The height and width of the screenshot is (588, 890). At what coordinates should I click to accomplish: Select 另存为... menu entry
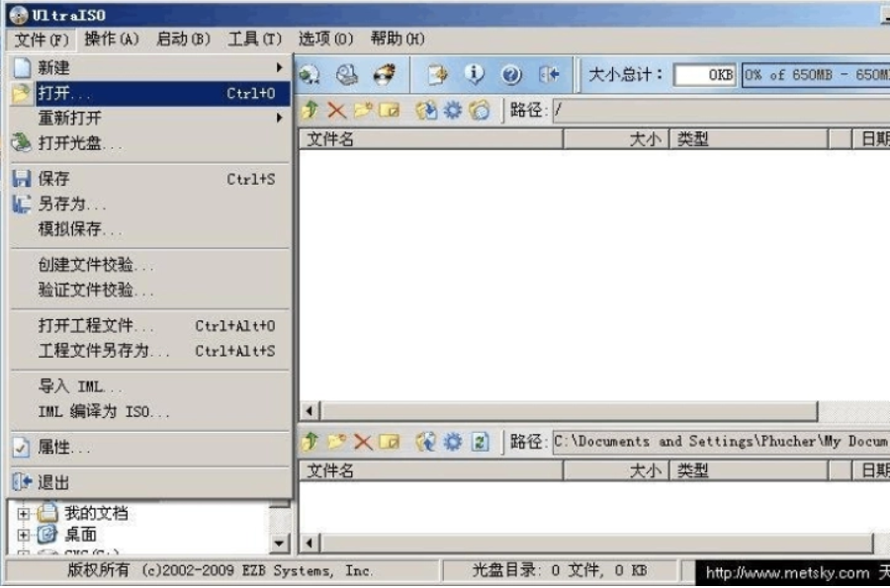coord(150,204)
